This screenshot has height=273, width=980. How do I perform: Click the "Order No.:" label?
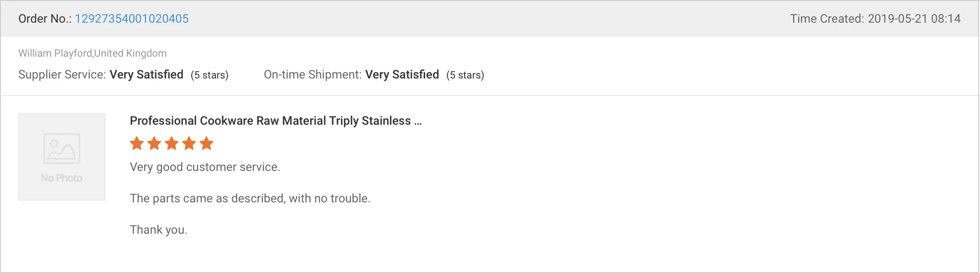point(45,19)
